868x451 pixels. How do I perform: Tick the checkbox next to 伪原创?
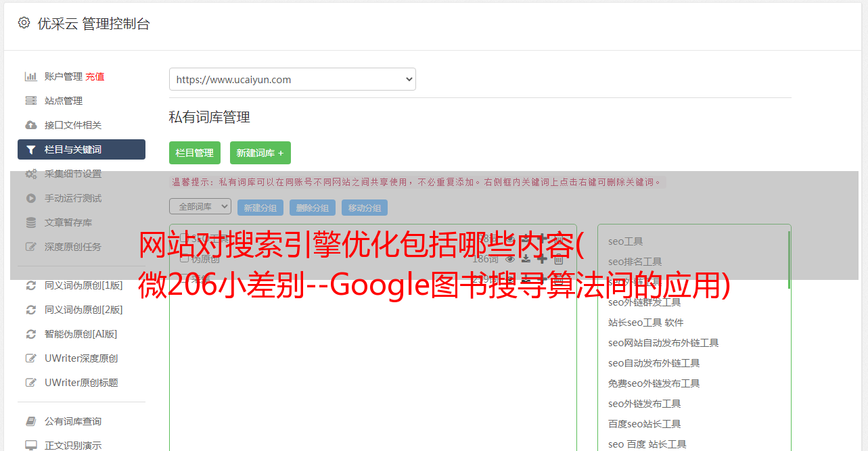point(184,259)
